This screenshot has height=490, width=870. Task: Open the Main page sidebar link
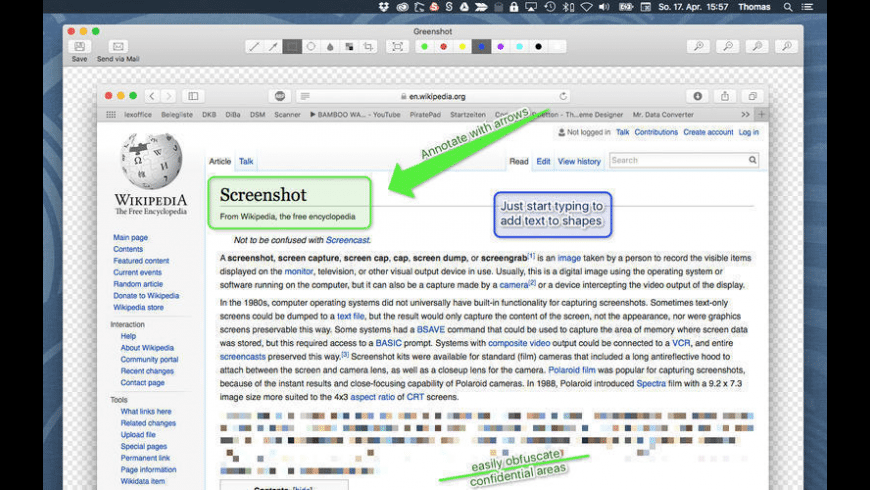pyautogui.click(x=130, y=238)
